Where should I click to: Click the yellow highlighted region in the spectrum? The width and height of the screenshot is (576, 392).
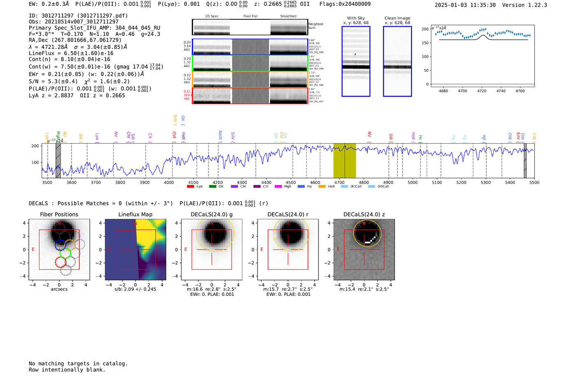[x=344, y=160]
